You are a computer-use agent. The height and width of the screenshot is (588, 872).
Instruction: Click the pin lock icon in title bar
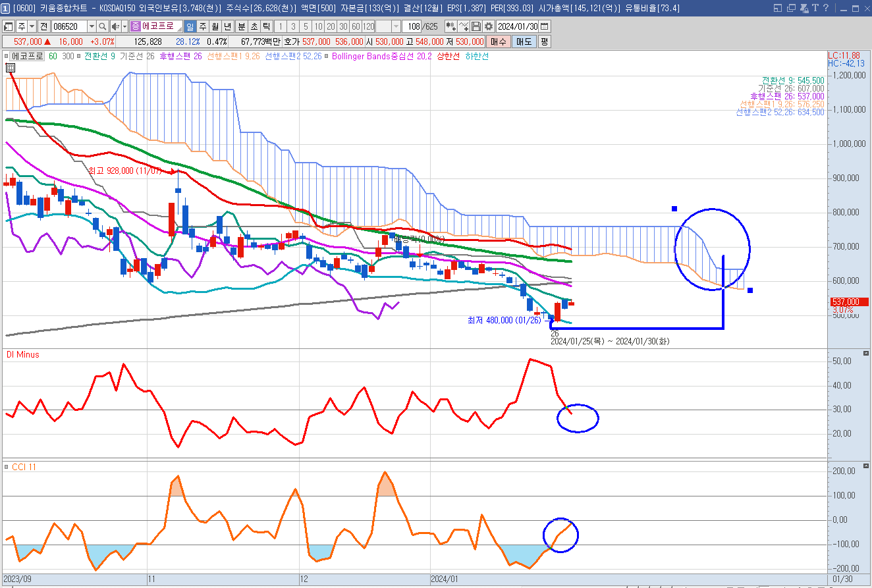pos(803,8)
